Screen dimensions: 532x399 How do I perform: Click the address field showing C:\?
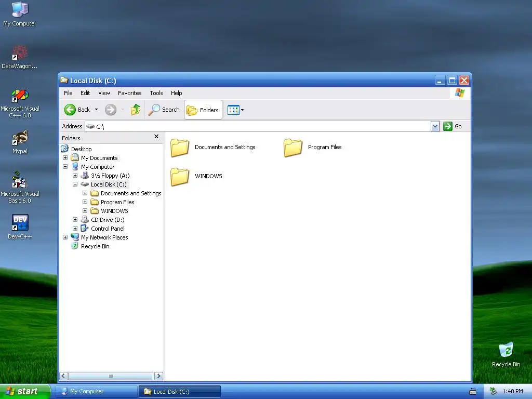258,126
